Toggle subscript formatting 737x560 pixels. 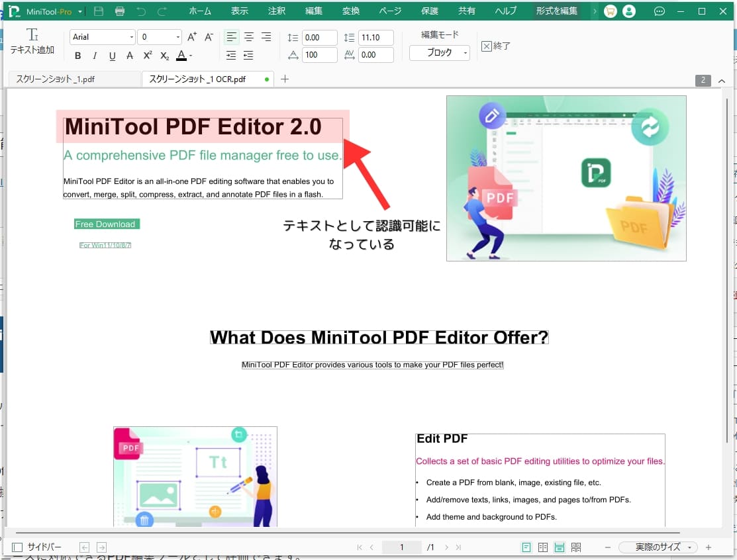pos(164,56)
